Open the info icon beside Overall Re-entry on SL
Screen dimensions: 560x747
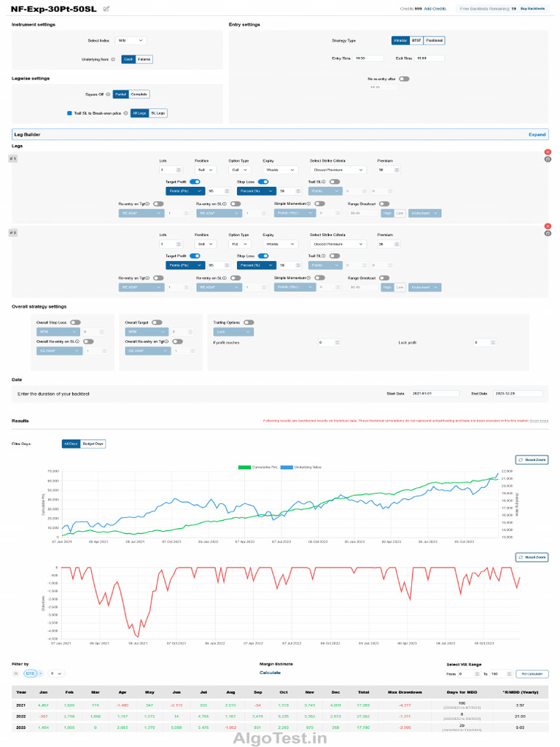[x=78, y=341]
